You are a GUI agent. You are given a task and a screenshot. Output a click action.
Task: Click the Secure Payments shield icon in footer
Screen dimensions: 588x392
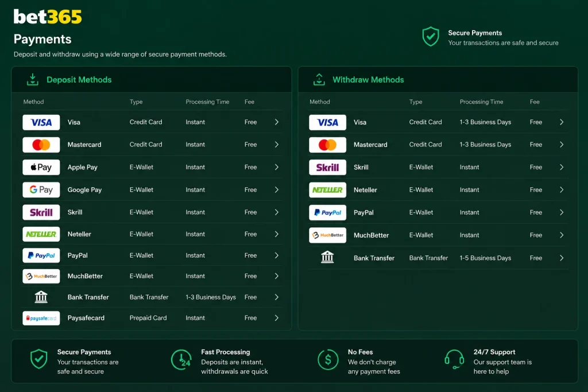tap(39, 359)
